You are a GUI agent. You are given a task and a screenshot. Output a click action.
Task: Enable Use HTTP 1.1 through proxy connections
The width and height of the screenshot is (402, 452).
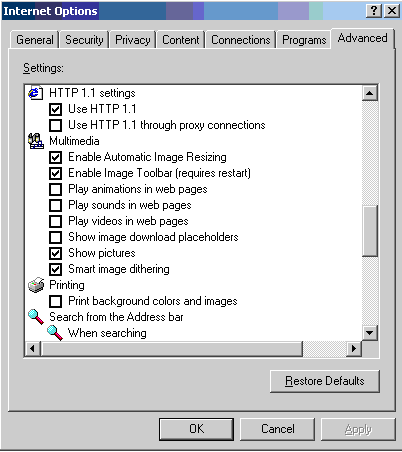coord(55,125)
